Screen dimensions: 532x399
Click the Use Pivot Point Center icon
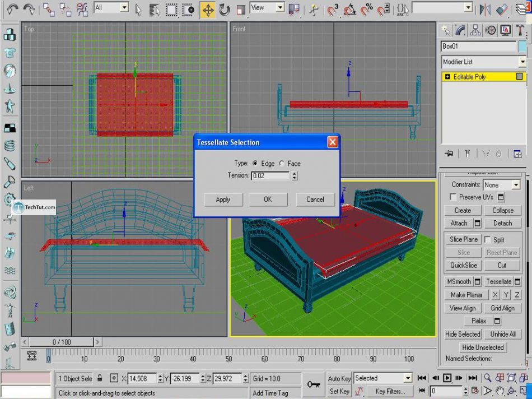coord(294,9)
